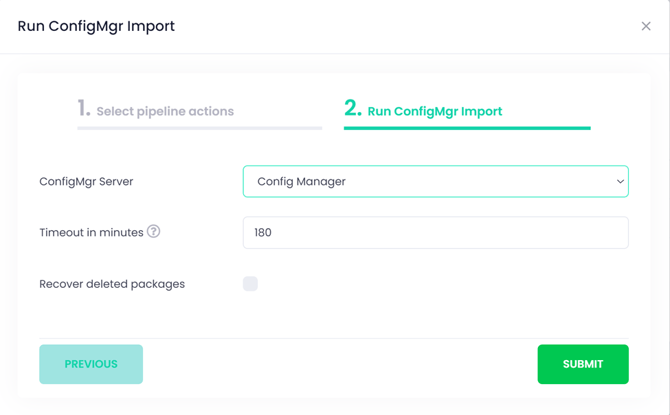The height and width of the screenshot is (415, 670).
Task: Click the green progress bar under step 2
Action: click(x=467, y=128)
